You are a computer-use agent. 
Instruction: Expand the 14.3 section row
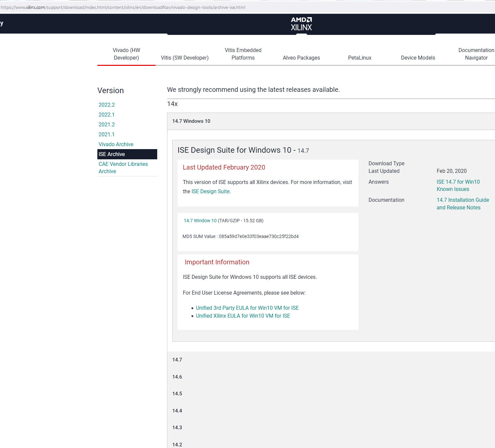pos(331,428)
